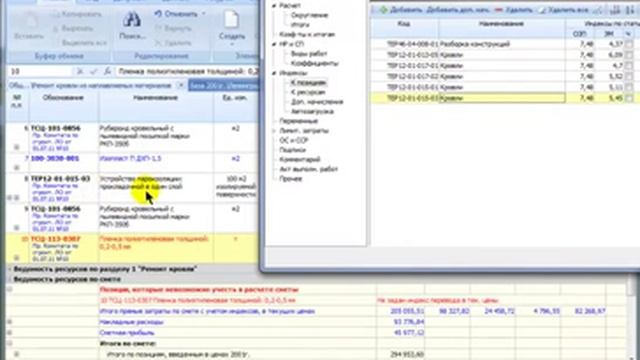The height and width of the screenshot is (360, 640).
Task: Open the dropdown arrow next to Отменить
Action: click(204, 14)
